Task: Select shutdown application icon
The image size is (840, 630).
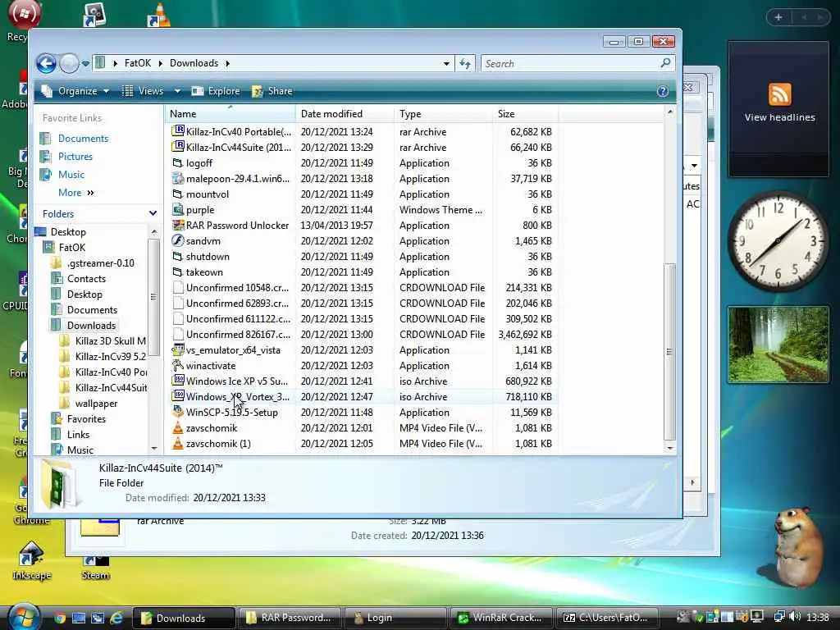Action: pos(178,257)
